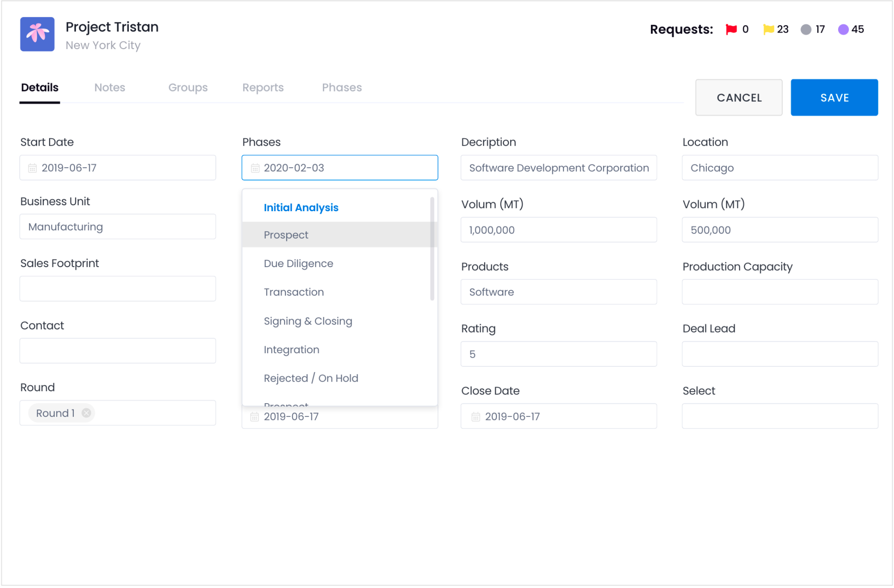Click the purple circle requests indicator
This screenshot has width=894, height=588.
pyautogui.click(x=843, y=30)
